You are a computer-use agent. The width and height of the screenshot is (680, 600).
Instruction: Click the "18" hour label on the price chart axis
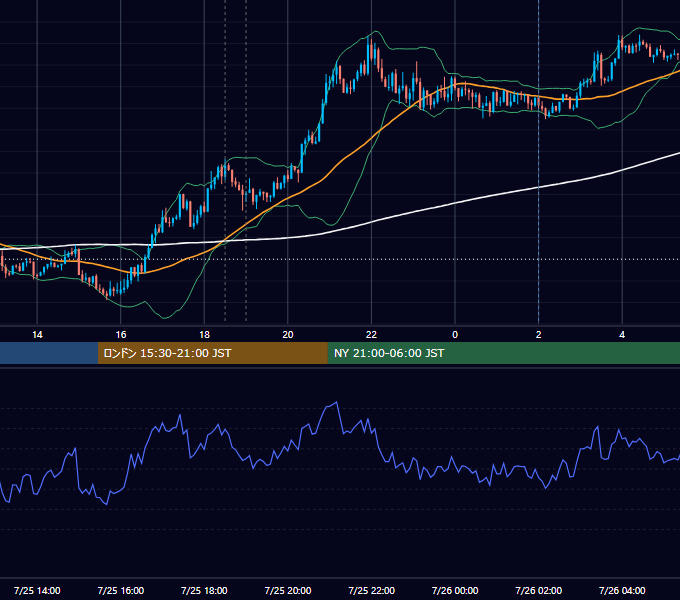click(204, 335)
